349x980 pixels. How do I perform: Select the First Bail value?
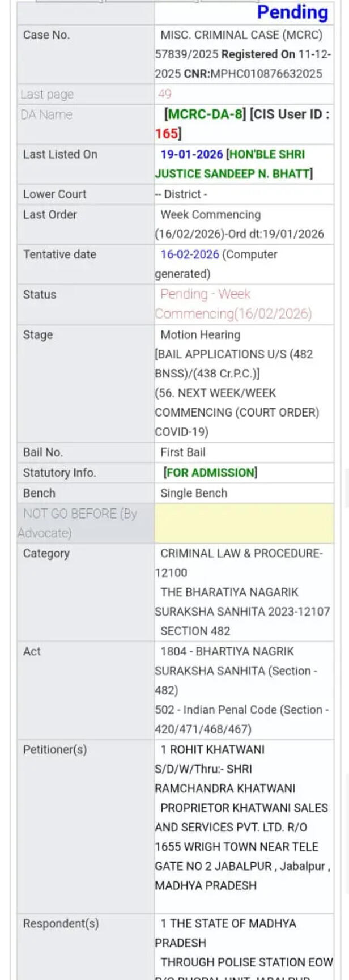click(182, 452)
